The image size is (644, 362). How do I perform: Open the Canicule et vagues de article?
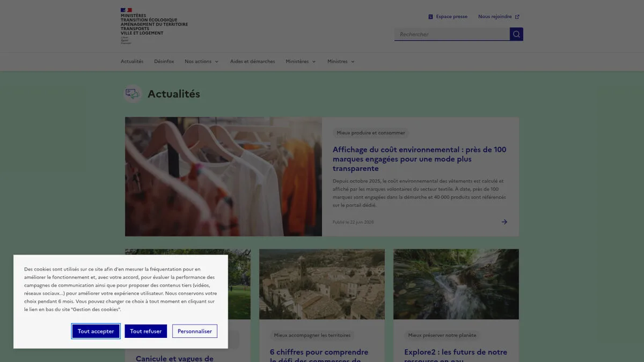coord(174,358)
